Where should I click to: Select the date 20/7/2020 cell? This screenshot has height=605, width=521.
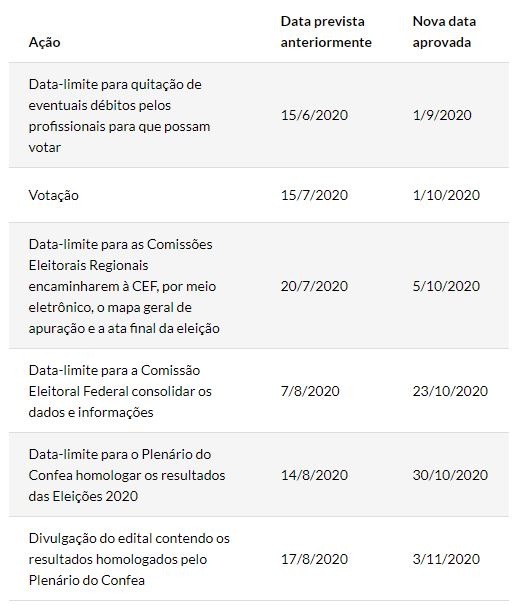314,286
